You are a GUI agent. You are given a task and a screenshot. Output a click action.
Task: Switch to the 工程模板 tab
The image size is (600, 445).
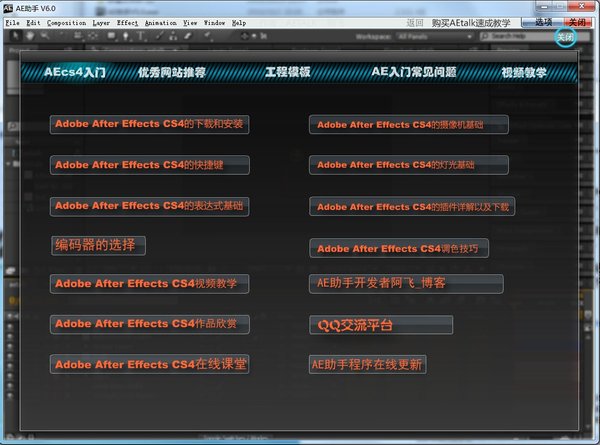pos(288,72)
